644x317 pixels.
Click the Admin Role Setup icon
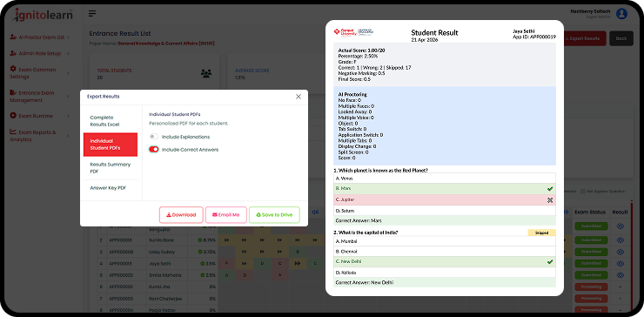pyautogui.click(x=13, y=53)
